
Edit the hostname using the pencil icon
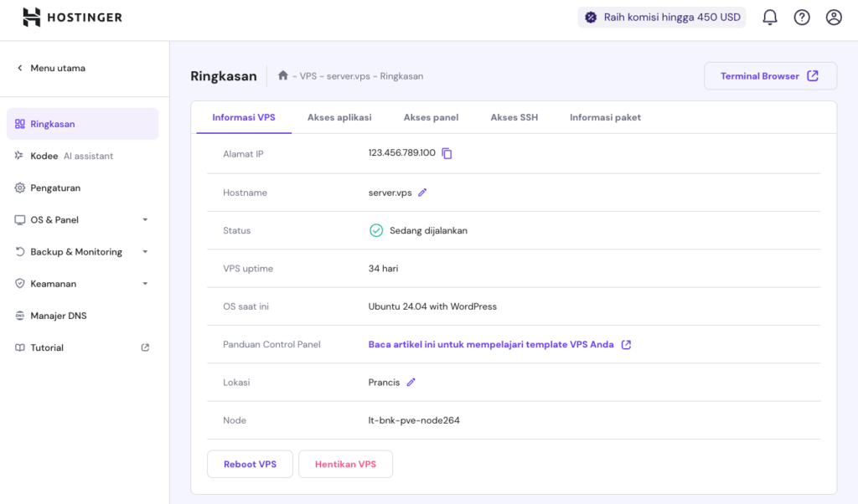(421, 192)
